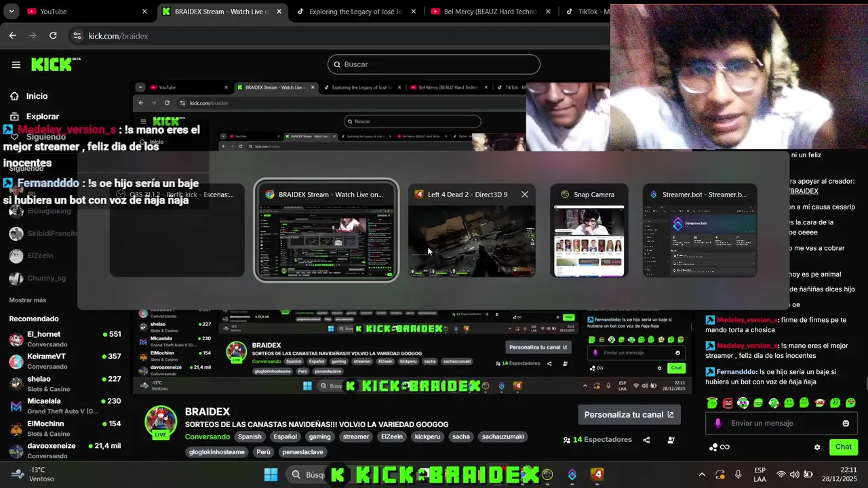
Task: Click BRAIDEX avatar with LIVE badge
Action: 161,422
